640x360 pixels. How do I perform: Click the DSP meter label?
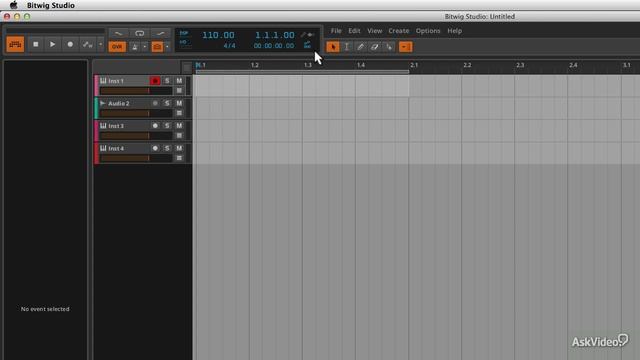[184, 33]
